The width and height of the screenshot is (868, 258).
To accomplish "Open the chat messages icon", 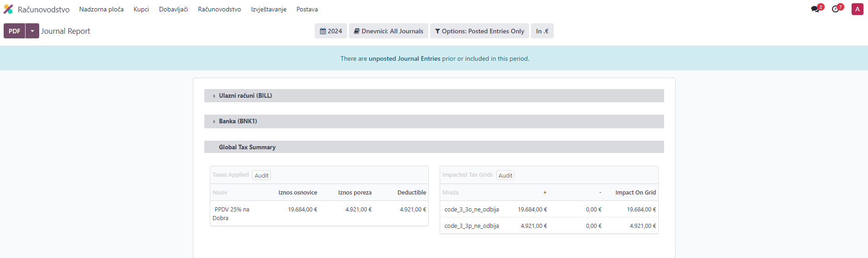I will click(x=815, y=9).
